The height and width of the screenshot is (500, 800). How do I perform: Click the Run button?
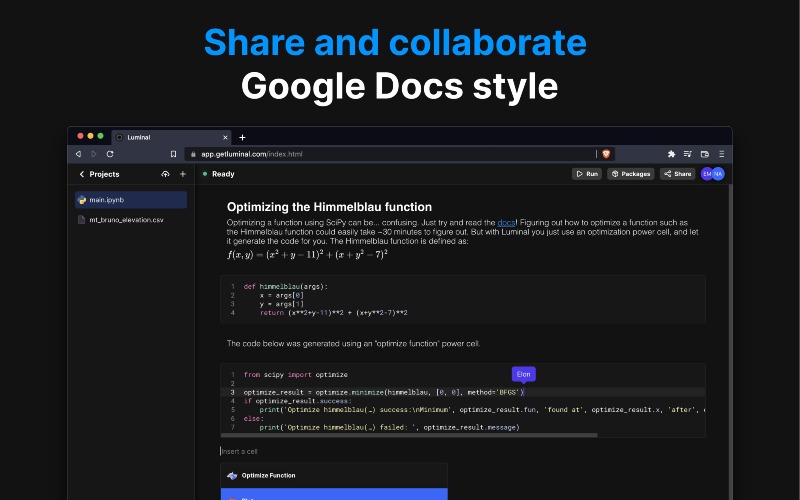coord(587,174)
